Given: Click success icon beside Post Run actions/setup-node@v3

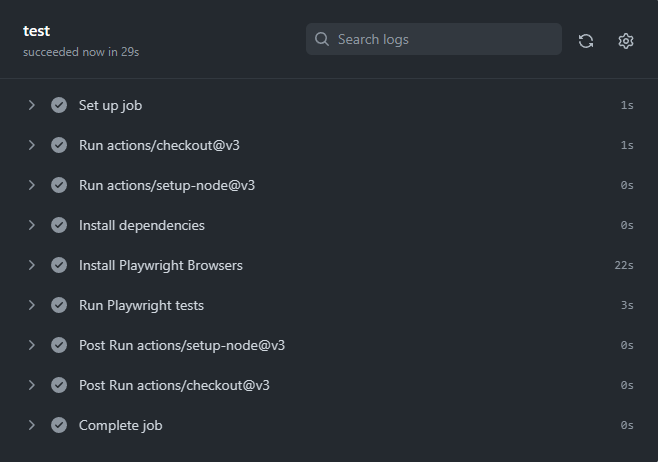Looking at the screenshot, I should pyautogui.click(x=59, y=345).
